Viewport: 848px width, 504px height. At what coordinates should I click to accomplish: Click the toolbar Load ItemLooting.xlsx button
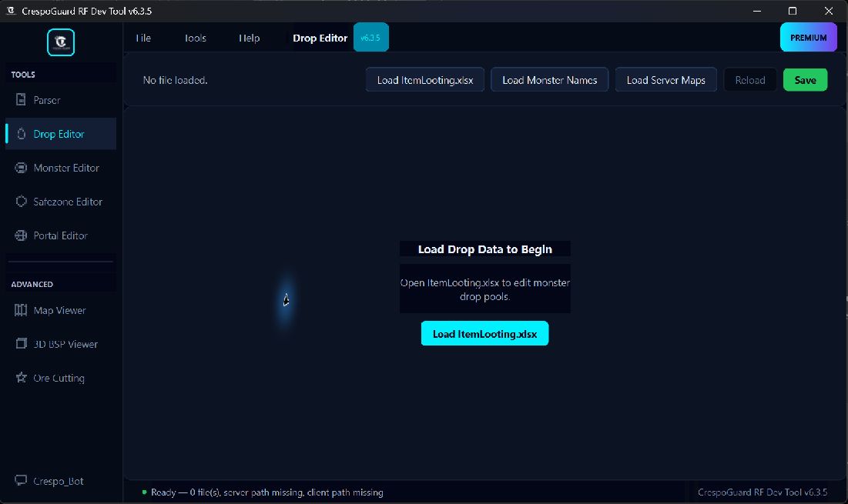pos(425,80)
